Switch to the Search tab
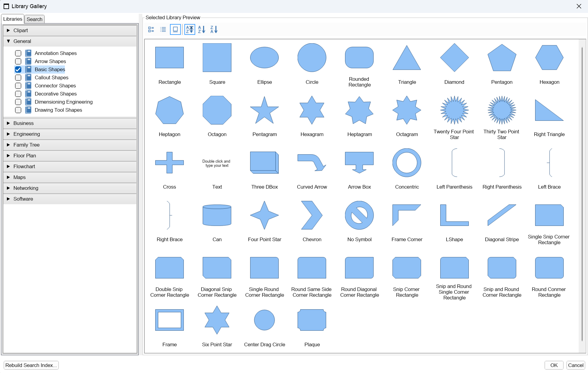This screenshot has width=588, height=373. point(35,19)
